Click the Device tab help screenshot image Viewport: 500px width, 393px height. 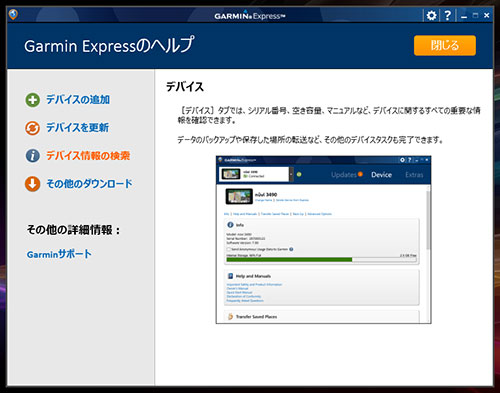323,239
